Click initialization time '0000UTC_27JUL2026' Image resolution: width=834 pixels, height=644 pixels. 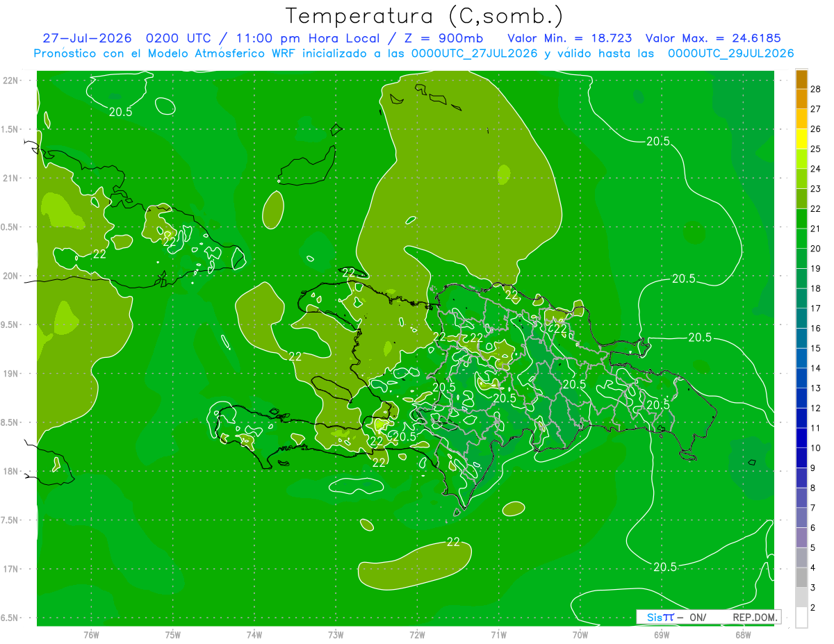475,53
